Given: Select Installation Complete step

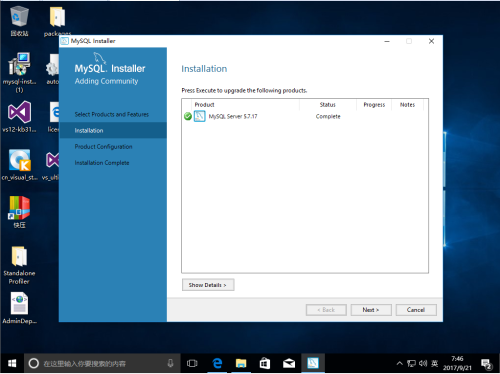Looking at the screenshot, I should (x=102, y=163).
